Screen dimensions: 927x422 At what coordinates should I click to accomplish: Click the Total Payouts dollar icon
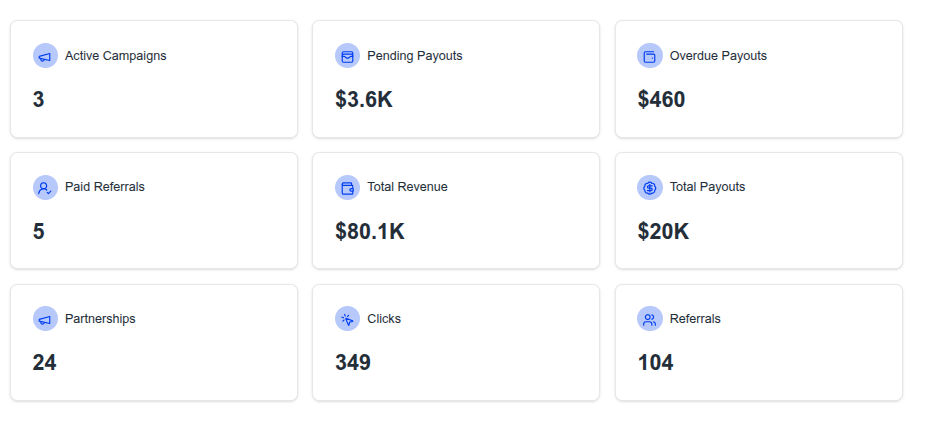point(650,188)
